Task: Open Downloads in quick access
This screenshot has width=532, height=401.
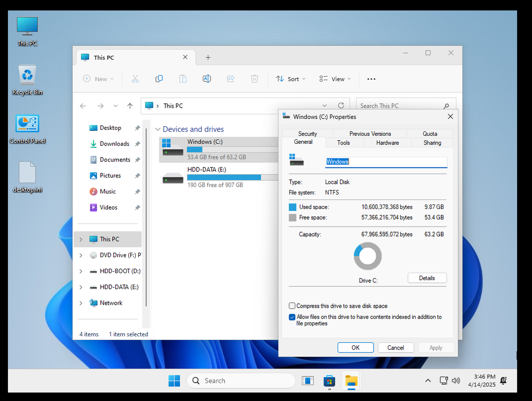Action: tap(114, 144)
